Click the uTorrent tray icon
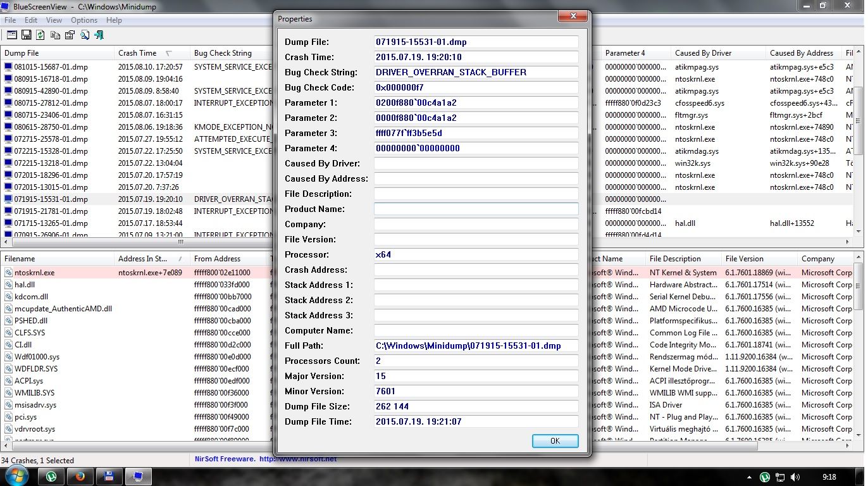Viewport: 868px width, 486px height. 765,477
